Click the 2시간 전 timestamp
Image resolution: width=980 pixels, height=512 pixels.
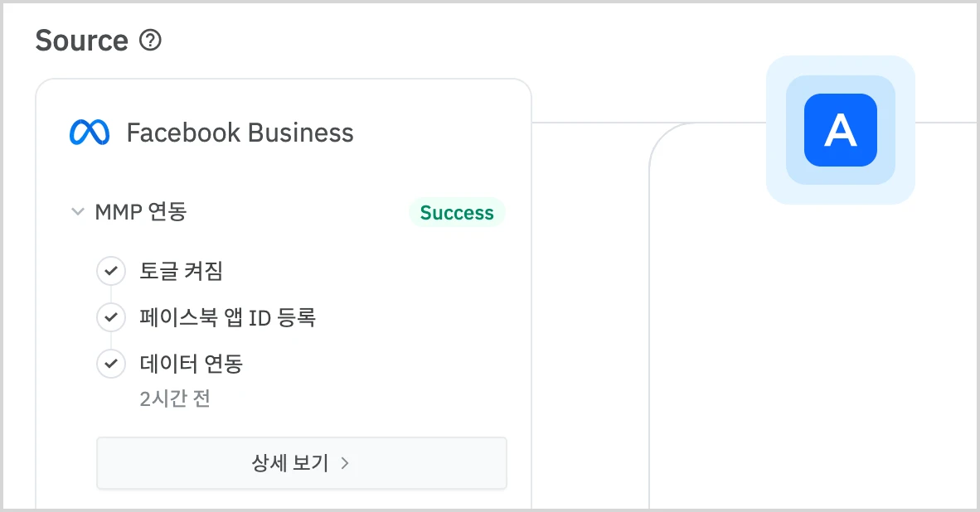[175, 398]
